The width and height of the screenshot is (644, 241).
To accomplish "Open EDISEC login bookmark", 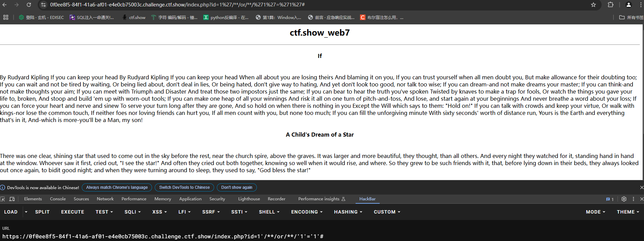I will click(41, 17).
